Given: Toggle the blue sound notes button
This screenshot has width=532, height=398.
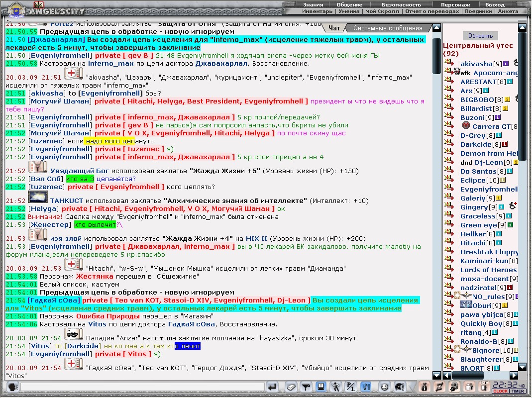Looking at the screenshot, I should coord(366,387).
